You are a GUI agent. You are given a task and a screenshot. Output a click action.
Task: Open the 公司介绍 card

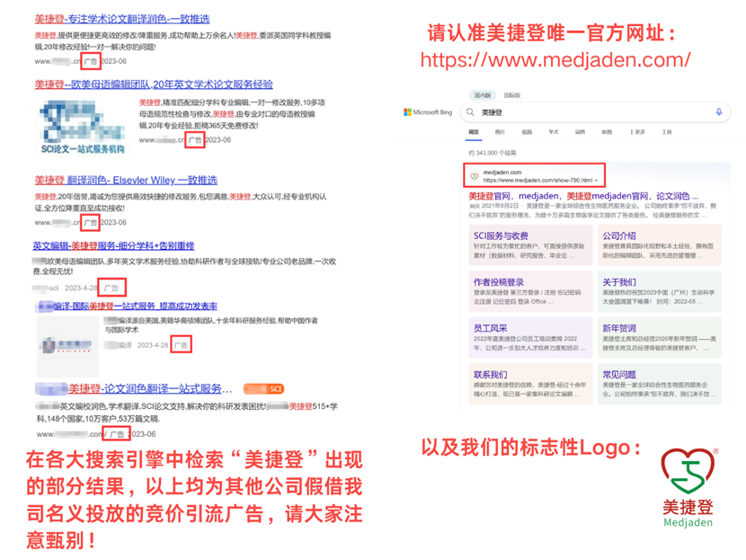[660, 245]
